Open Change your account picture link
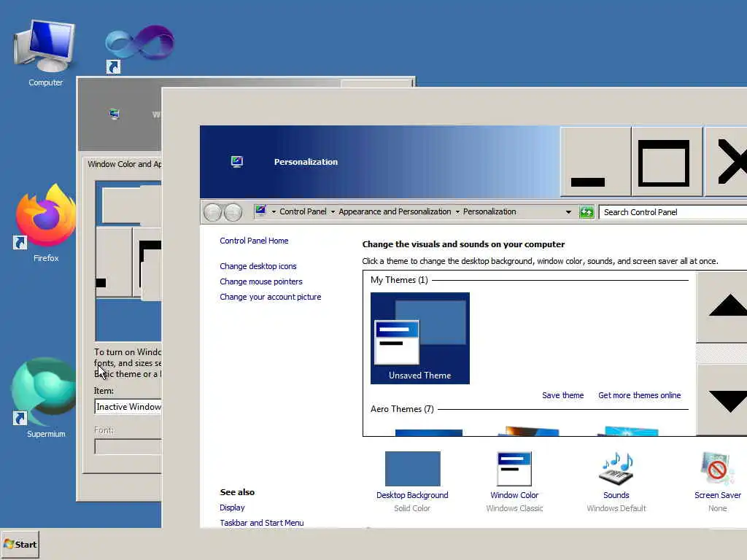Image resolution: width=747 pixels, height=560 pixels. point(270,297)
